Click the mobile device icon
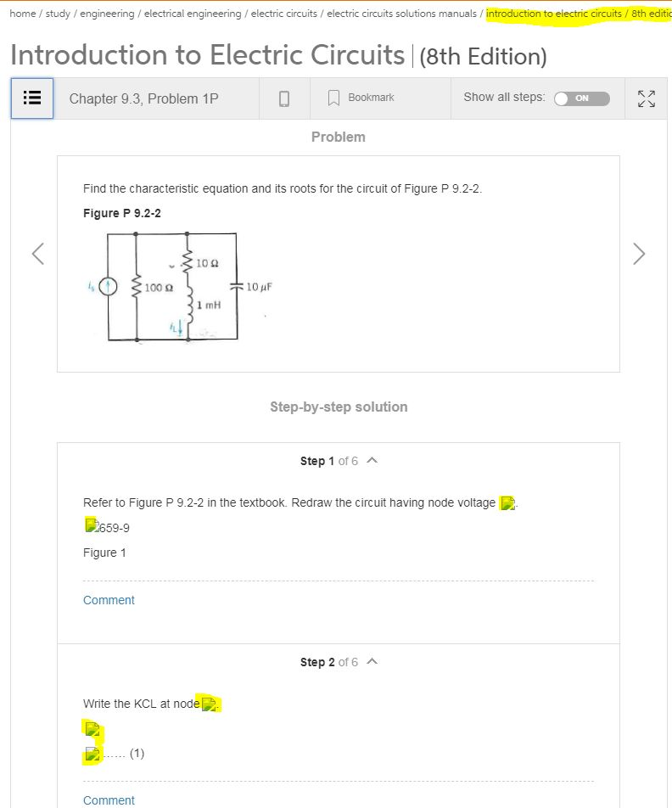This screenshot has height=808, width=672. tap(284, 98)
